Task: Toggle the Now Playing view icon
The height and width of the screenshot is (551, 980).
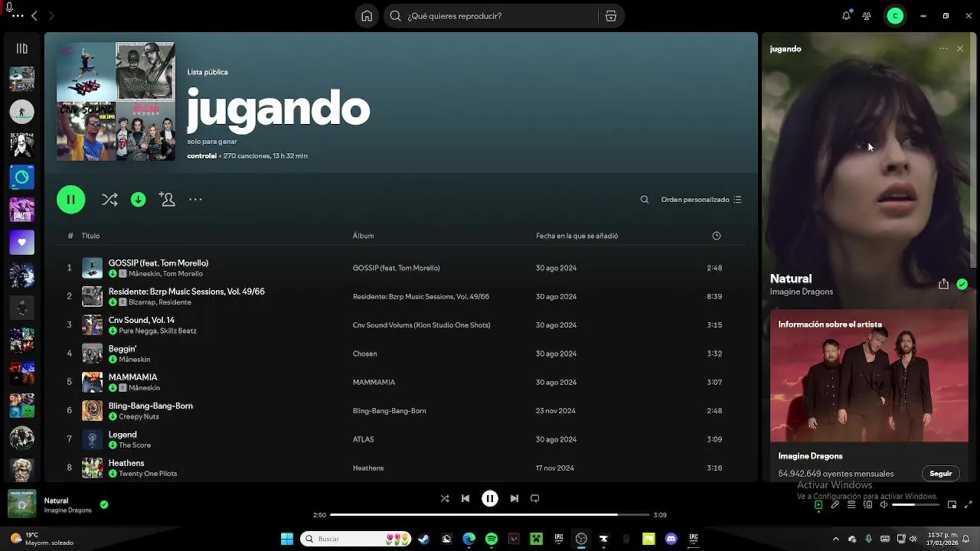Action: point(818,505)
